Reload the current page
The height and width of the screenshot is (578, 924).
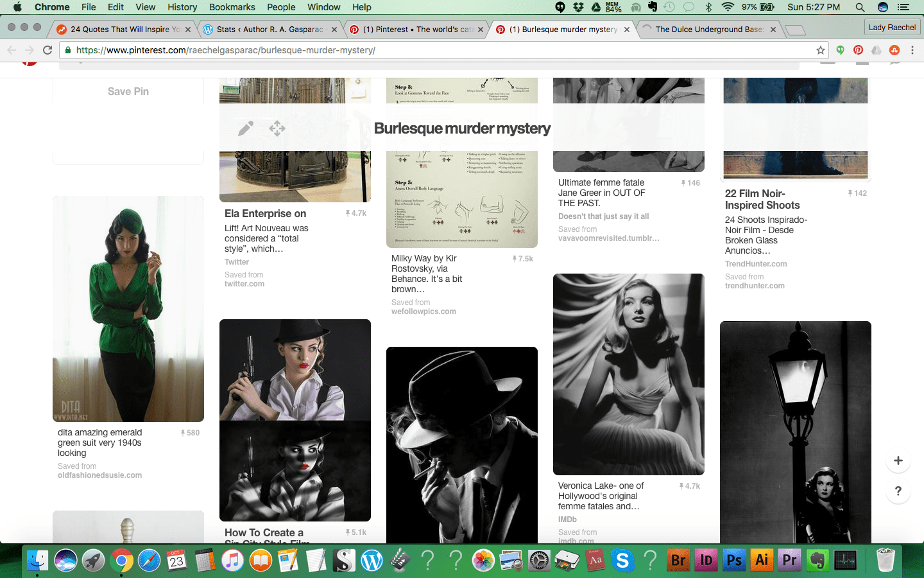click(47, 50)
